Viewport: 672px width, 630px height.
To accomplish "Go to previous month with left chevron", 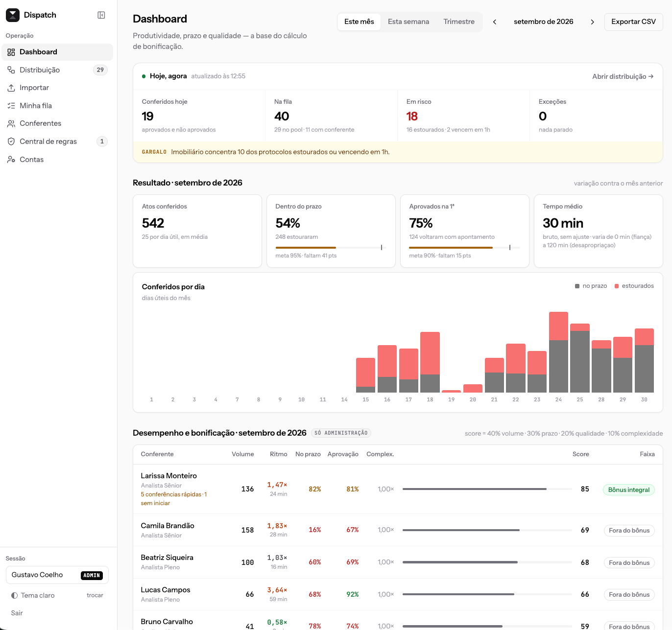I will coord(495,22).
